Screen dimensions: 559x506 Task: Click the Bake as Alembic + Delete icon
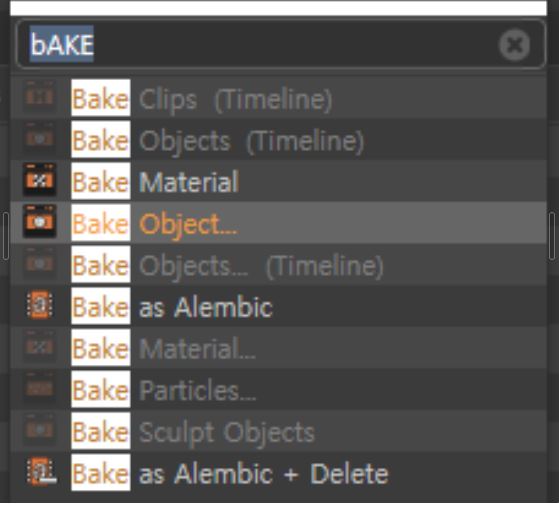click(41, 472)
